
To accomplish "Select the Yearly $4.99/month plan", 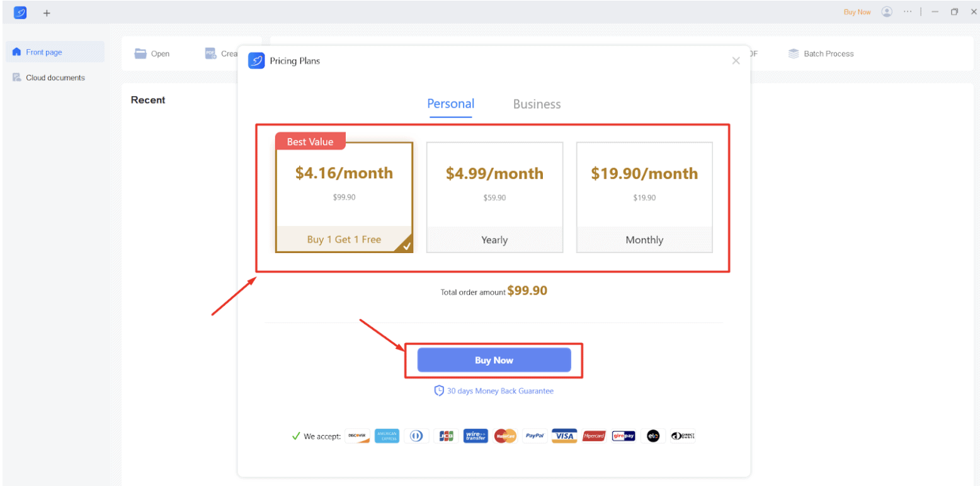I will tap(494, 197).
